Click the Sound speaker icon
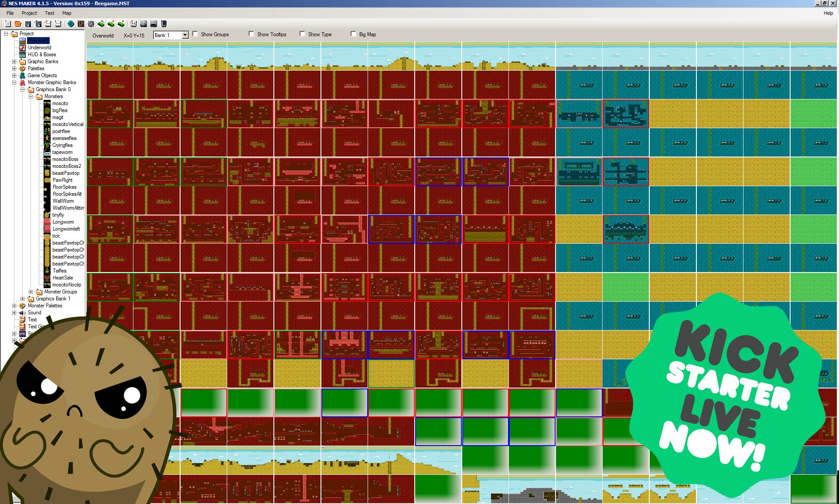 click(x=22, y=313)
